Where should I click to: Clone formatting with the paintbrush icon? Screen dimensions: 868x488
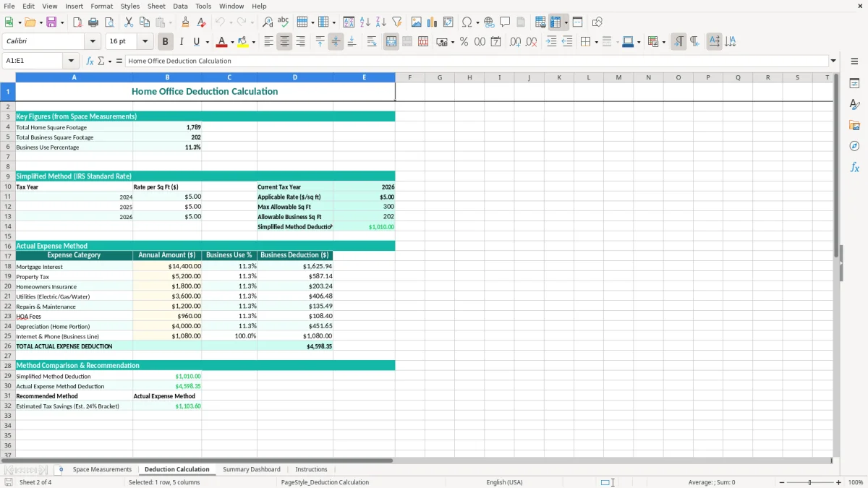[186, 22]
